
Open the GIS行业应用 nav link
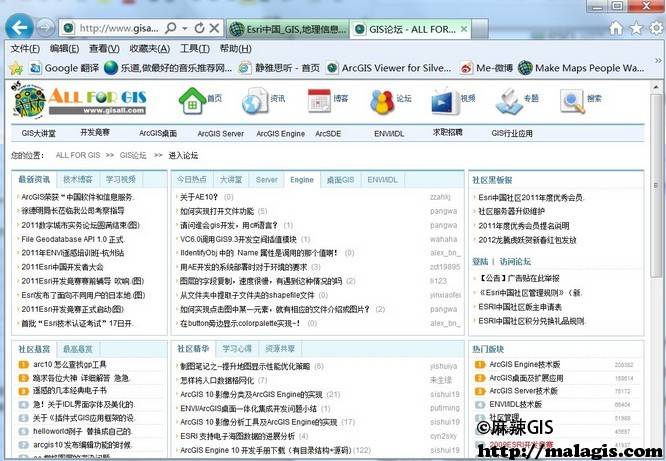coord(512,133)
